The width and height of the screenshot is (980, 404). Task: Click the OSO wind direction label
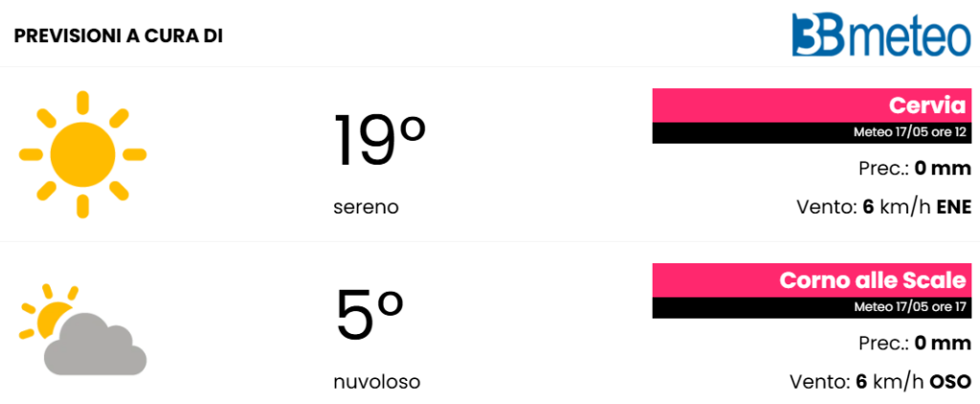pyautogui.click(x=951, y=381)
